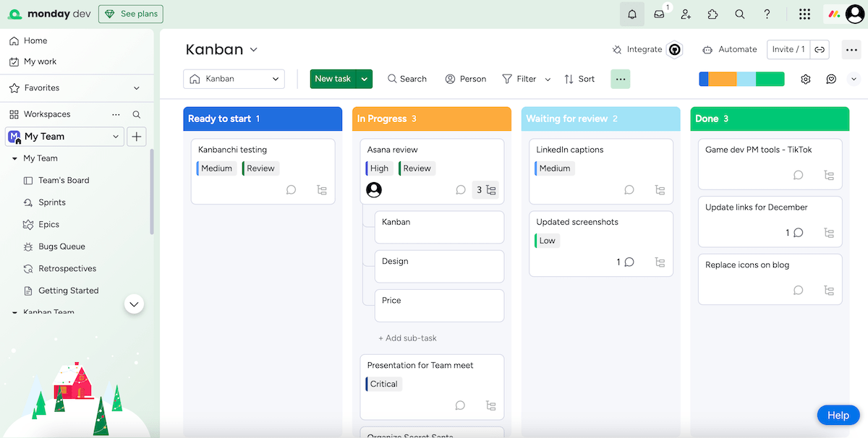Open the global search magnifier icon
This screenshot has height=438, width=868.
pos(739,14)
